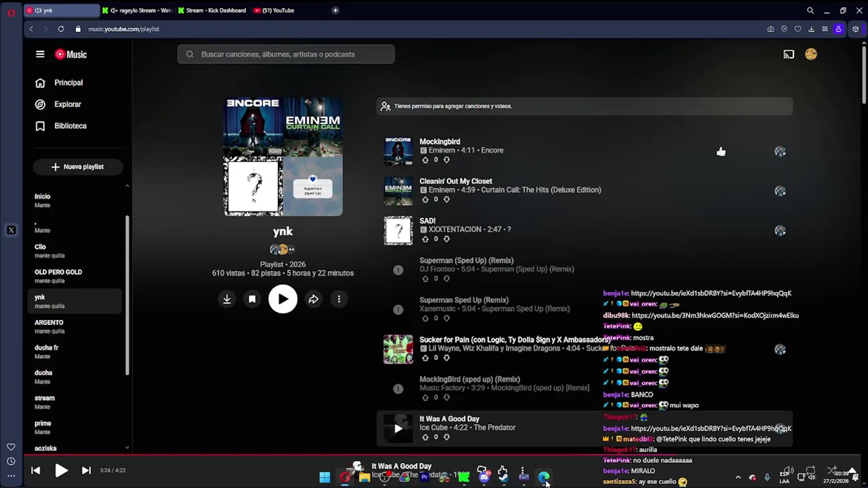This screenshot has width=868, height=488.
Task: Create a Nueva playlist
Action: (77, 167)
